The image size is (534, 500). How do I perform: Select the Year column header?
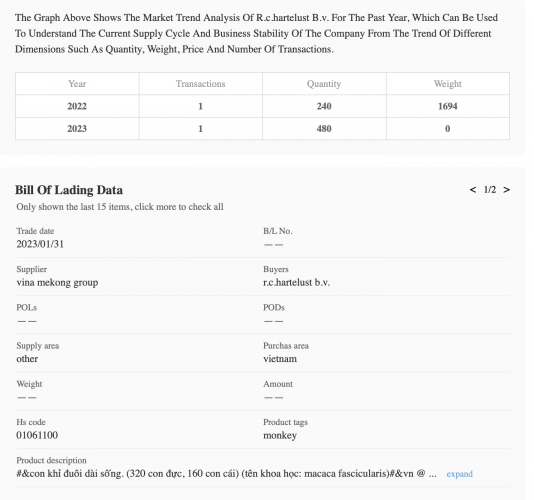[x=77, y=84]
